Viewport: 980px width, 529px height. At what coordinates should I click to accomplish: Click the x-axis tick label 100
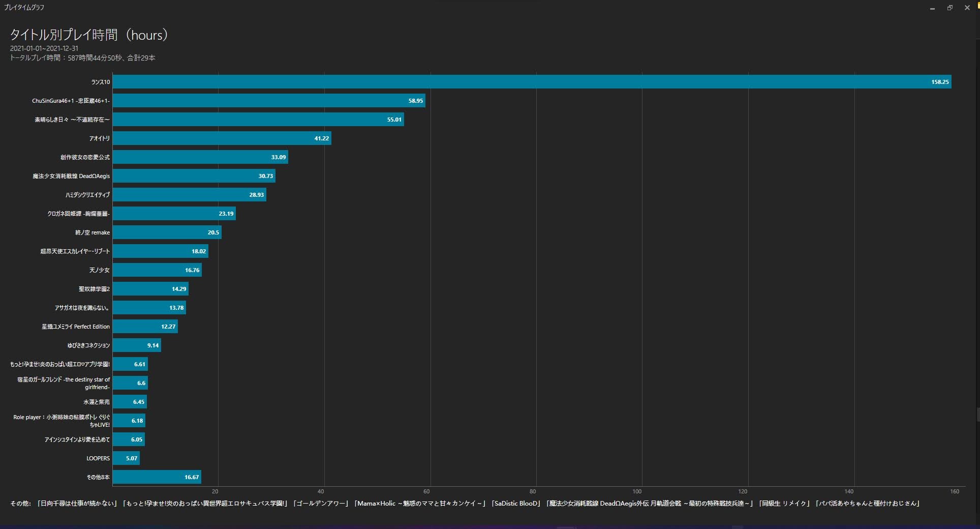point(637,491)
